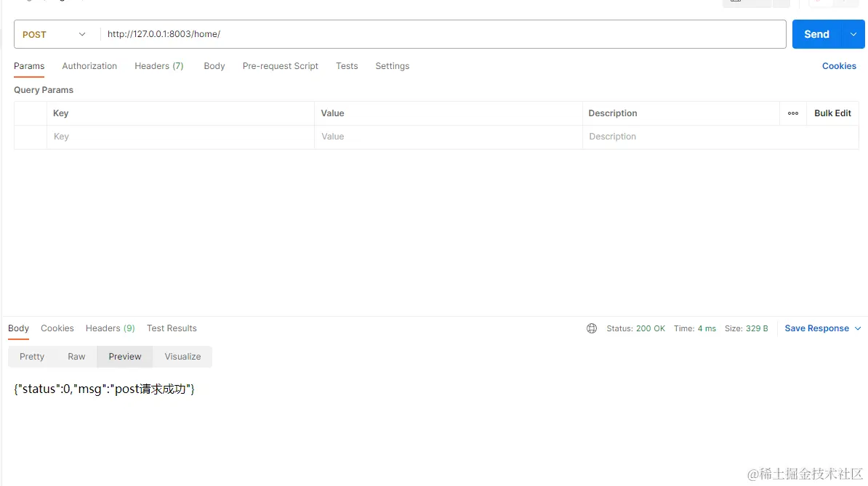Click the response JSON body text

(104, 389)
